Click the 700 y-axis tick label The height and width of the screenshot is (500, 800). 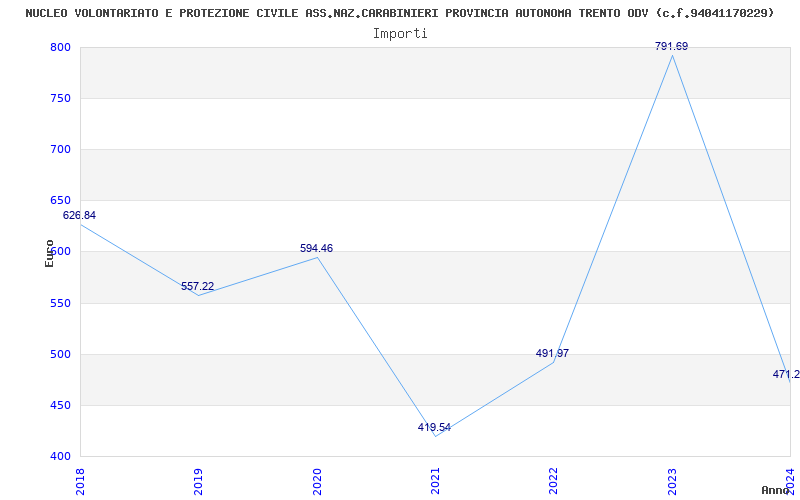coord(60,149)
